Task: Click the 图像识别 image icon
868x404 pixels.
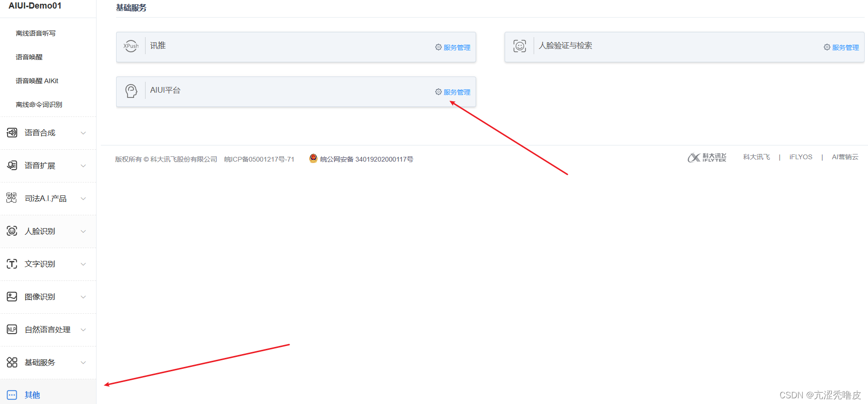Action: [12, 297]
